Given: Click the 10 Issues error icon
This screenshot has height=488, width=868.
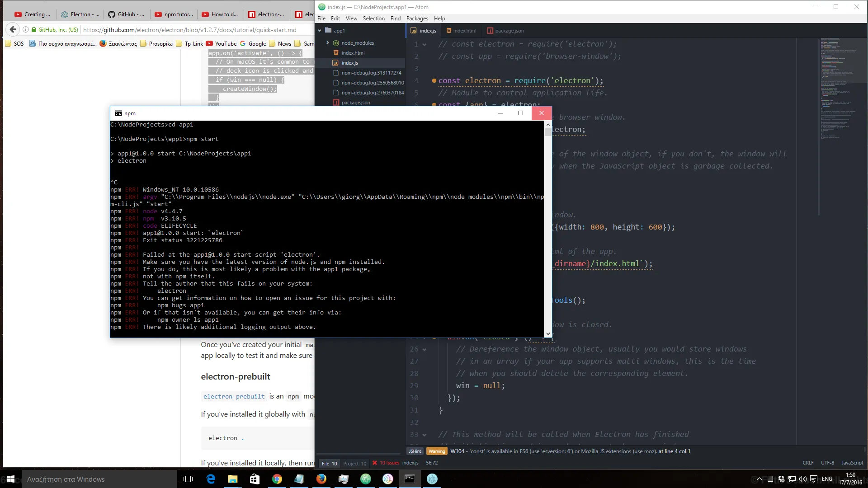Looking at the screenshot, I should click(375, 463).
